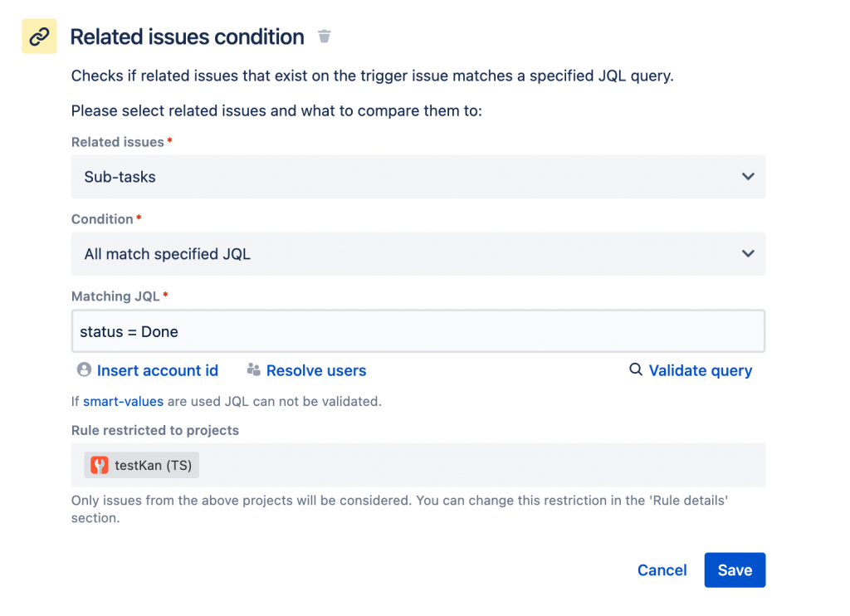Open the smart-values help link
This screenshot has width=850, height=616.
click(x=123, y=401)
